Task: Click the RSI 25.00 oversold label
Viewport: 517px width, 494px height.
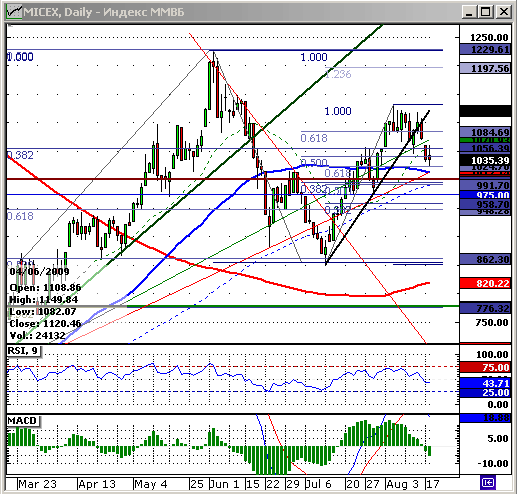Action: (x=485, y=393)
